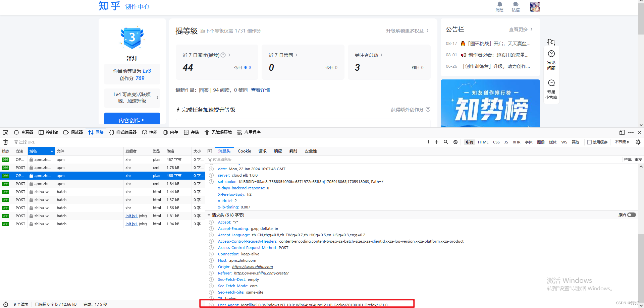Screen dimensions: 644x308
Task: Pause network recording with the pause icon
Action: pos(427,142)
